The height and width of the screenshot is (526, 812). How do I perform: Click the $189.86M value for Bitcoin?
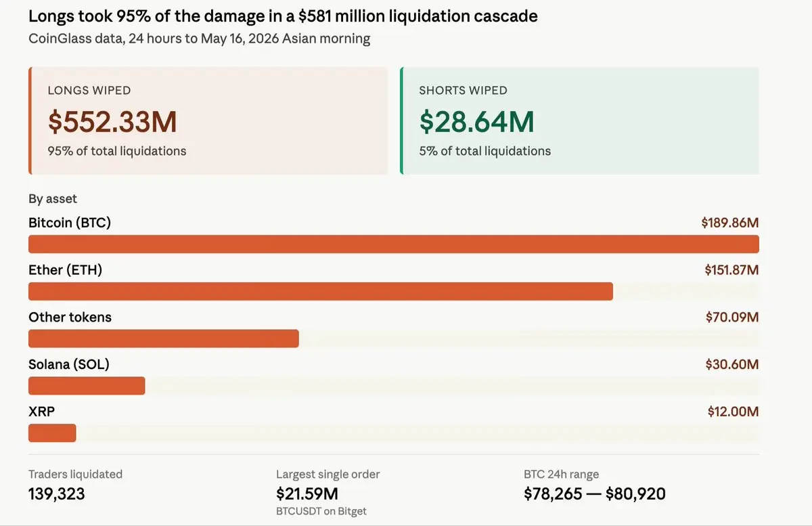coord(730,223)
